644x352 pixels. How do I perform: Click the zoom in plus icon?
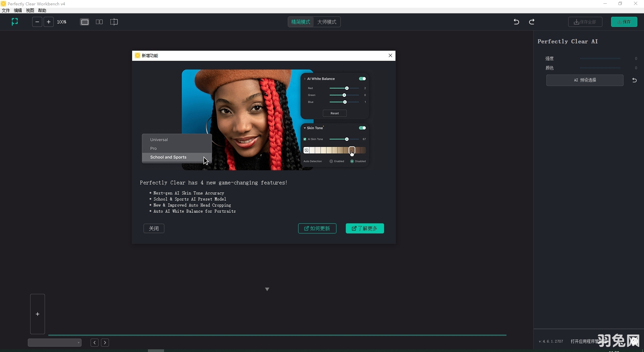pos(49,22)
